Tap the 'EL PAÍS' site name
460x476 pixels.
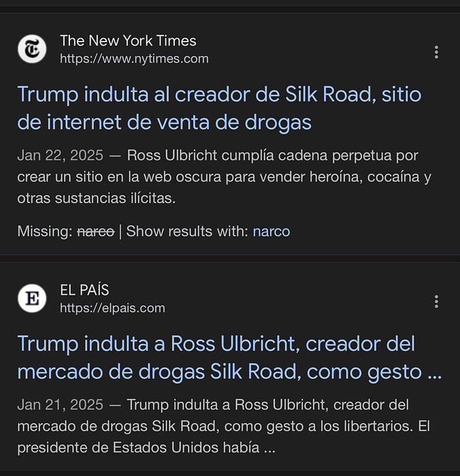pos(84,290)
